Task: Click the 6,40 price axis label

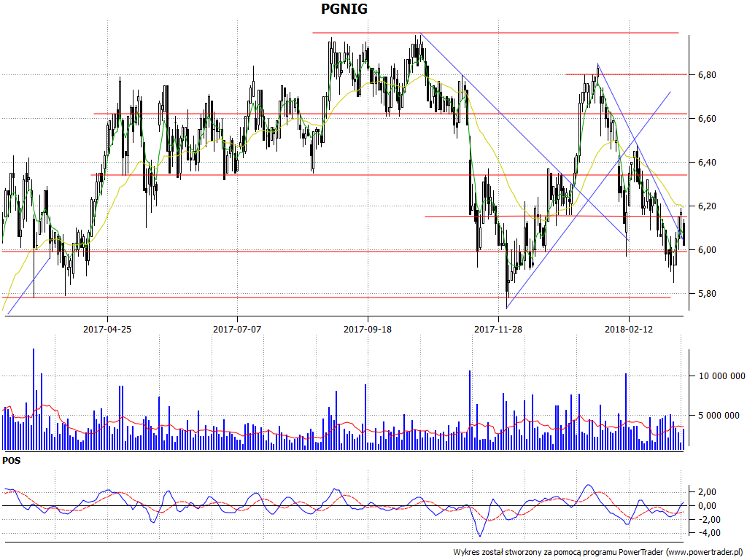Action: click(707, 163)
